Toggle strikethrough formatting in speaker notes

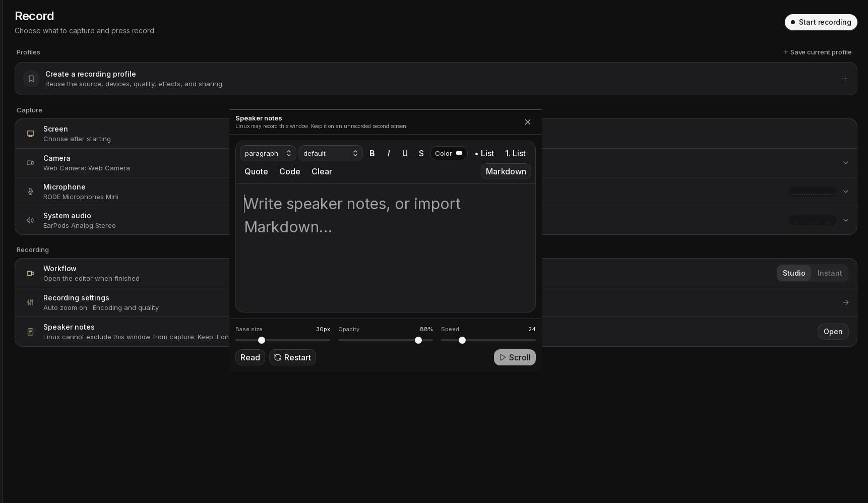pos(421,153)
